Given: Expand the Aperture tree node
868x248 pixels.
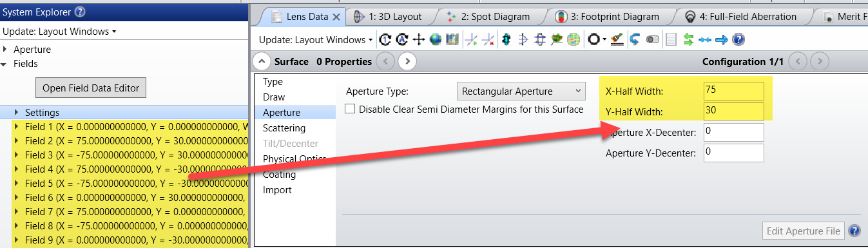Looking at the screenshot, I should pos(6,50).
